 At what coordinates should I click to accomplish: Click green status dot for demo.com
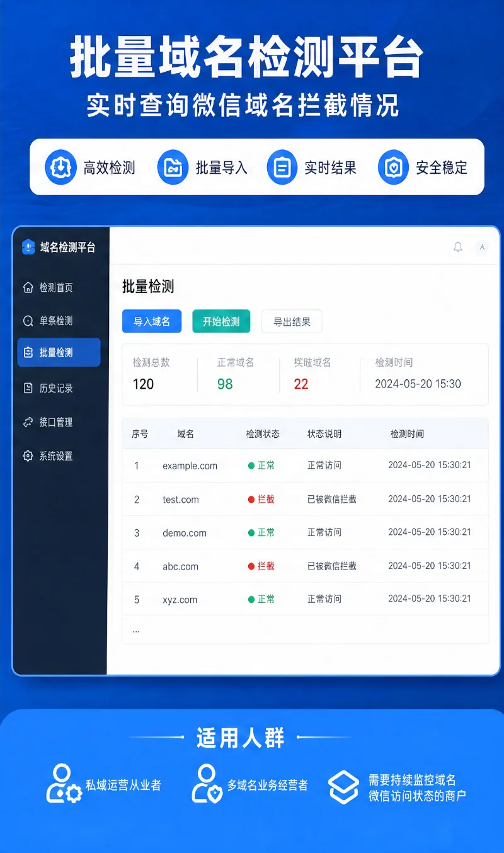pyautogui.click(x=251, y=532)
